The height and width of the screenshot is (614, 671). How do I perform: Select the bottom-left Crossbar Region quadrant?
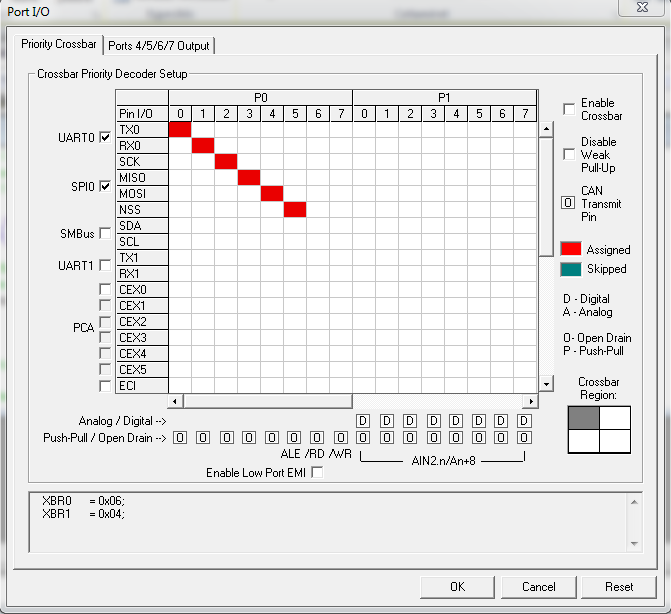[584, 441]
